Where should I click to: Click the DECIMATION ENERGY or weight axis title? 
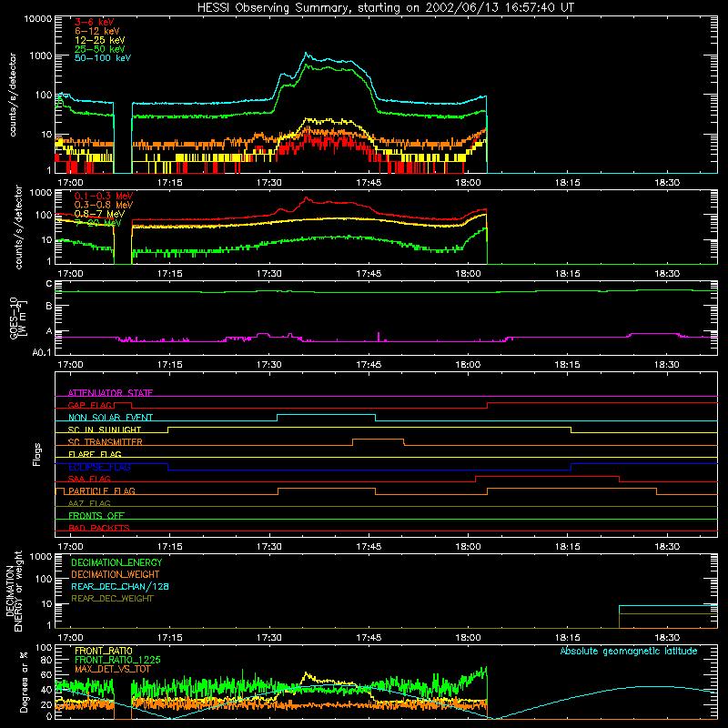tap(14, 591)
